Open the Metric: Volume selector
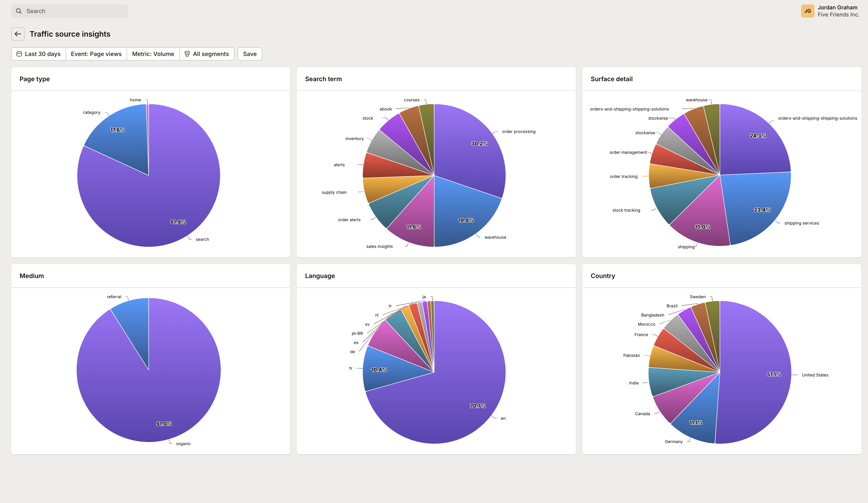This screenshot has height=503, width=868. pos(153,54)
